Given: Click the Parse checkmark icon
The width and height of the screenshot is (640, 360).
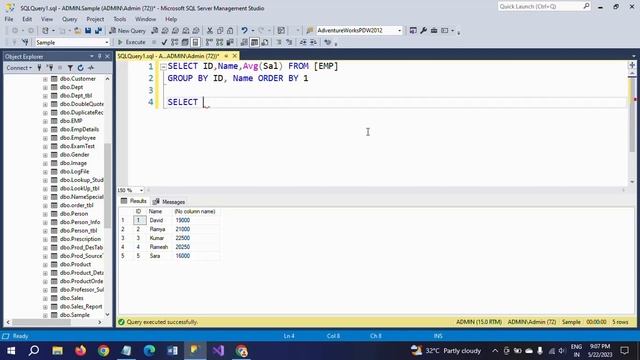Looking at the screenshot, I should 164,42.
